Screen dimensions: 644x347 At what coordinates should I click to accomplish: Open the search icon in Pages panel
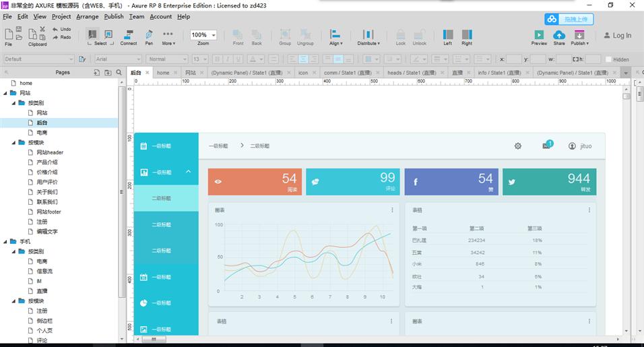point(119,72)
